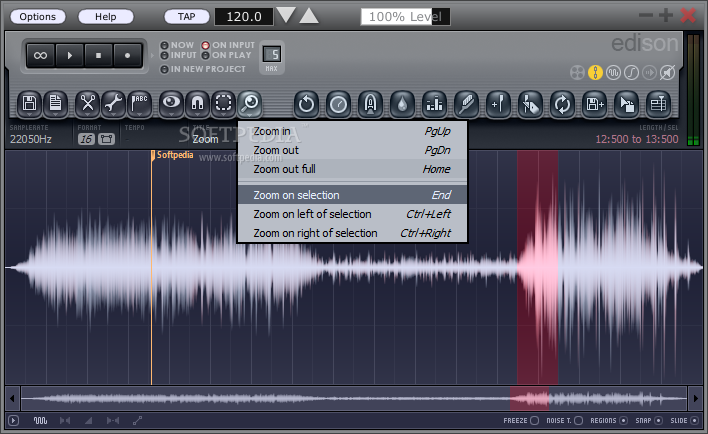Click the 120.0 tempo field

click(244, 17)
